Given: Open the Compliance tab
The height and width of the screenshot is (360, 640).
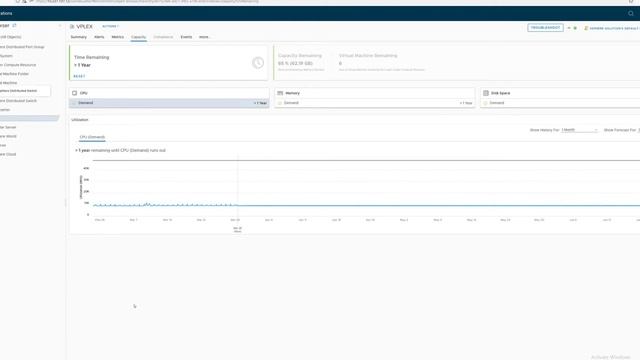Looking at the screenshot, I should [x=163, y=37].
